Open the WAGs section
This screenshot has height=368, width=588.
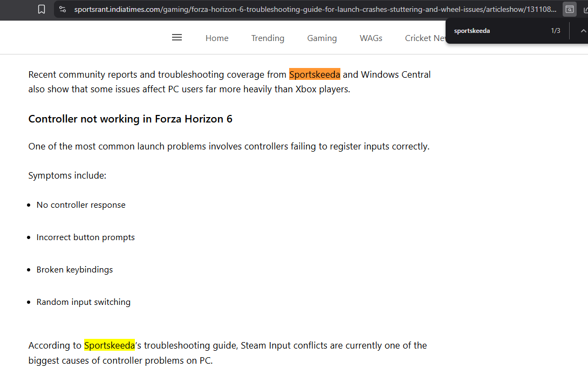pos(371,38)
